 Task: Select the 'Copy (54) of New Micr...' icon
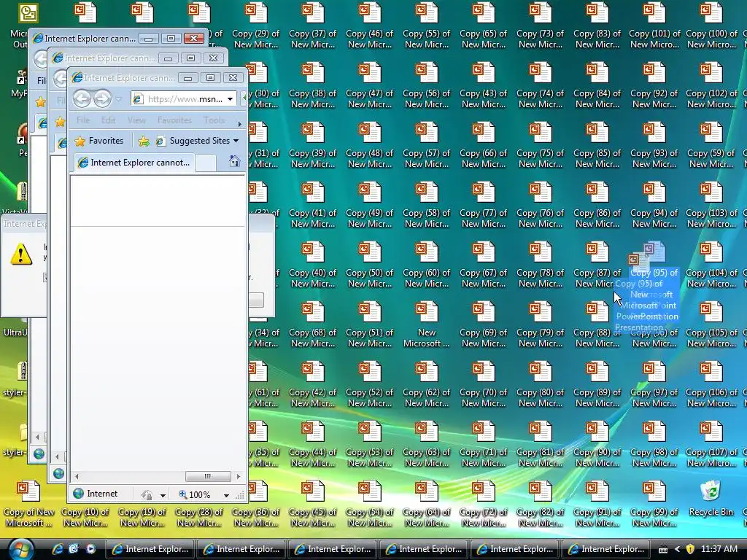click(x=370, y=504)
